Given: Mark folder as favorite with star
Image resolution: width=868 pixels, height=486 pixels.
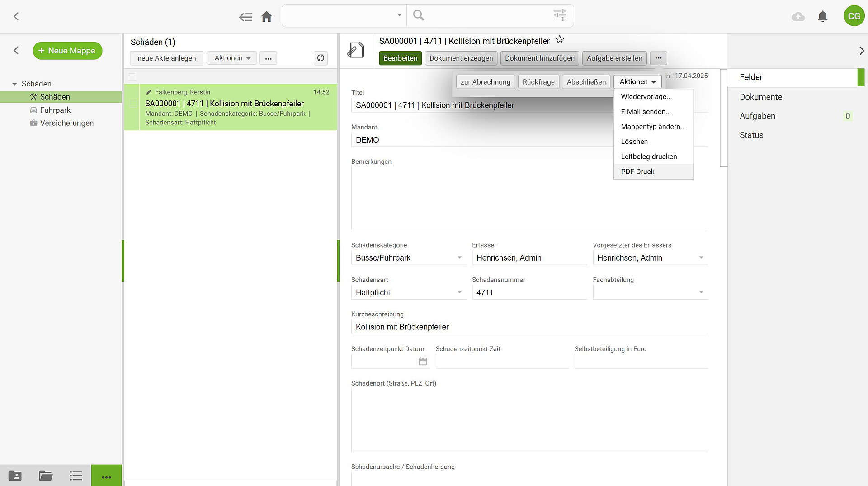Looking at the screenshot, I should point(560,40).
